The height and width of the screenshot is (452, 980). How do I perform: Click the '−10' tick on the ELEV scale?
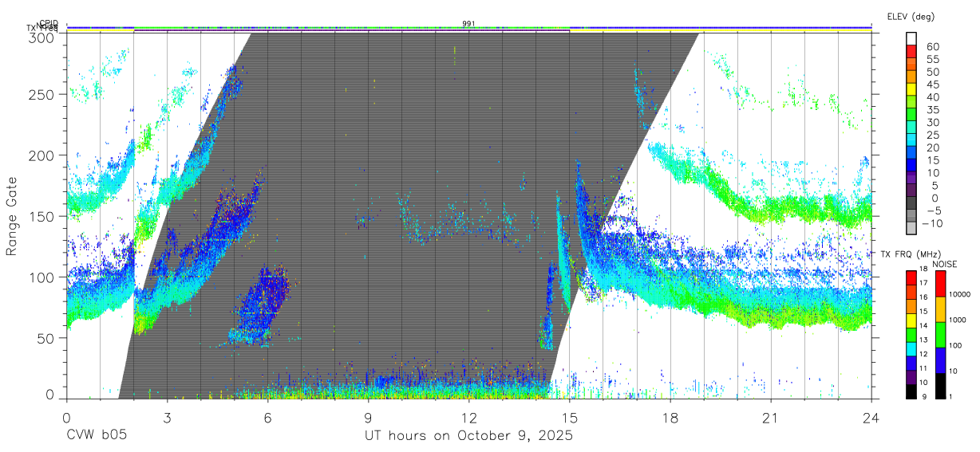pos(933,223)
